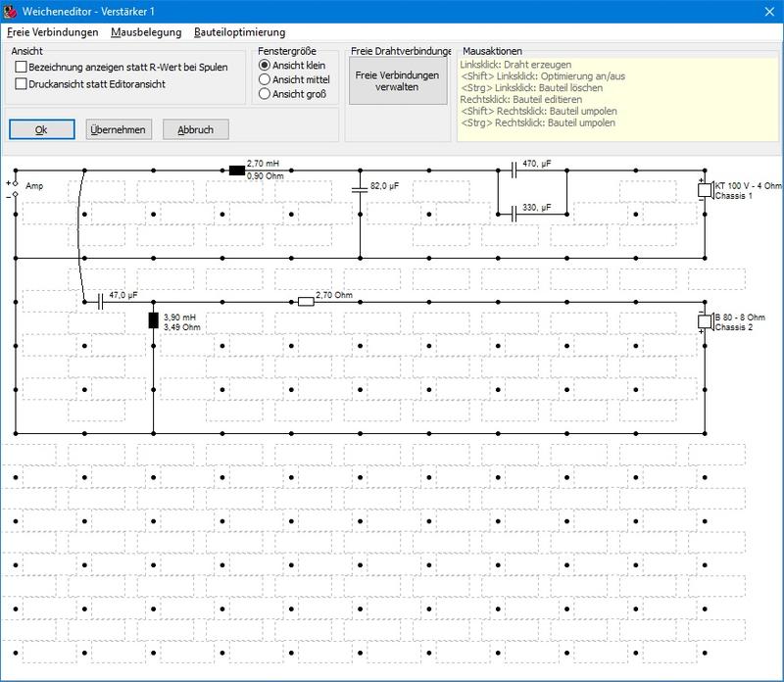Select the Ansicht mittel radio button

pyautogui.click(x=265, y=79)
